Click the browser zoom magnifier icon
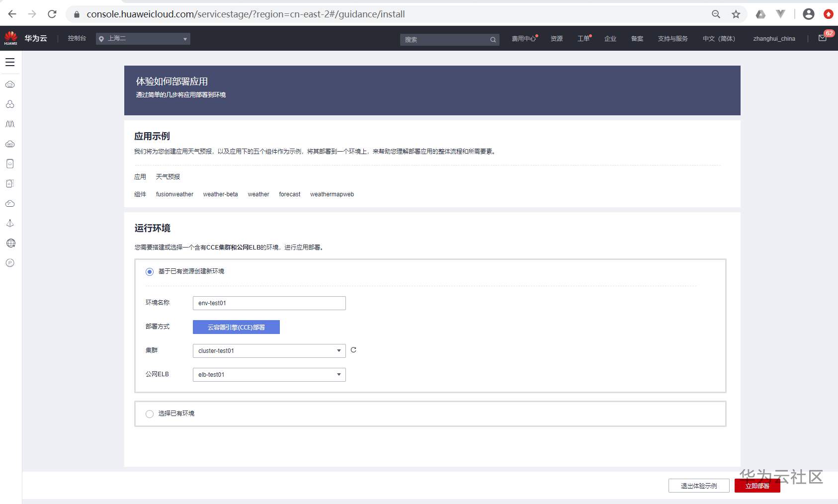This screenshot has height=504, width=838. pyautogui.click(x=716, y=14)
